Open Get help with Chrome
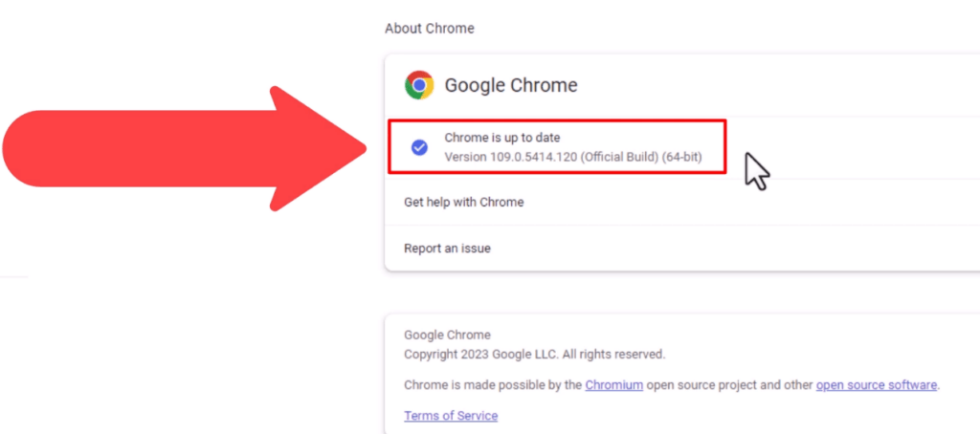 coord(682,203)
